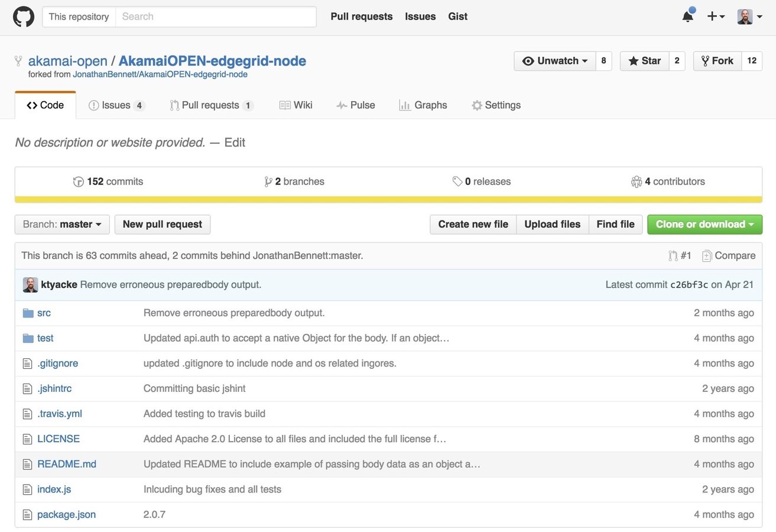776x532 pixels.
Task: View the 0 releases
Action: [x=482, y=181]
